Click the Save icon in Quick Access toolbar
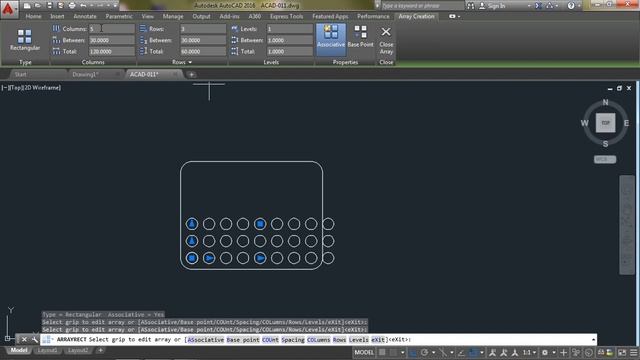The height and width of the screenshot is (360, 640). pyautogui.click(x=49, y=6)
